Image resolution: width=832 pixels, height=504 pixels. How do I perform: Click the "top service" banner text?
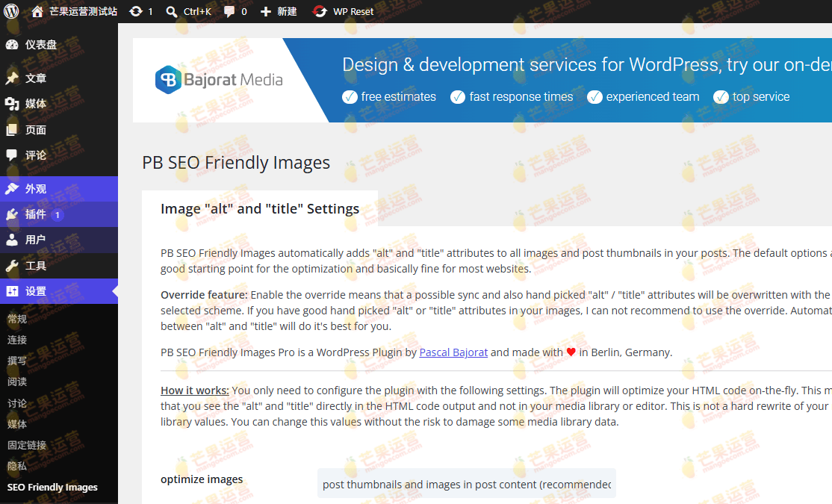click(761, 96)
